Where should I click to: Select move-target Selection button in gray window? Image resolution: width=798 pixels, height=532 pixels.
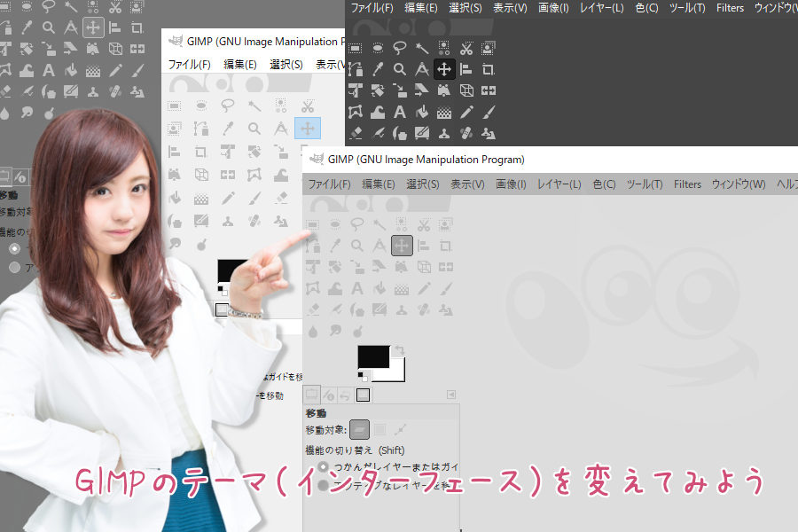(379, 430)
